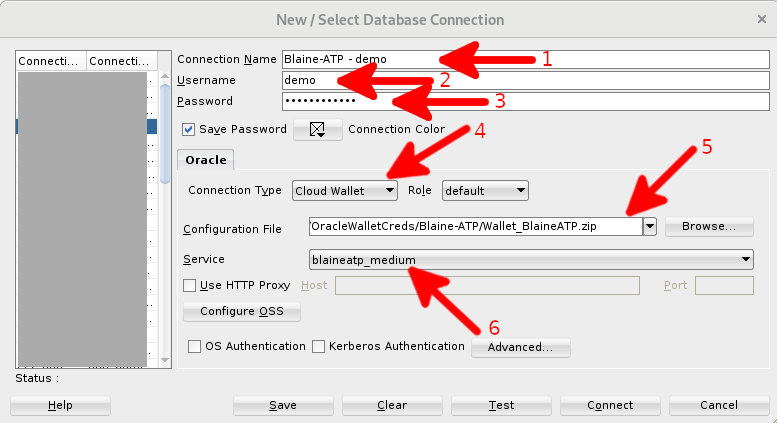Viewport: 777px width, 423px height.
Task: Click the Test button
Action: coord(501,406)
